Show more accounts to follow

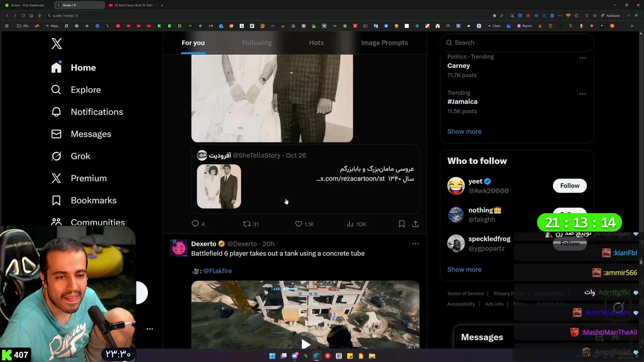[x=464, y=269]
